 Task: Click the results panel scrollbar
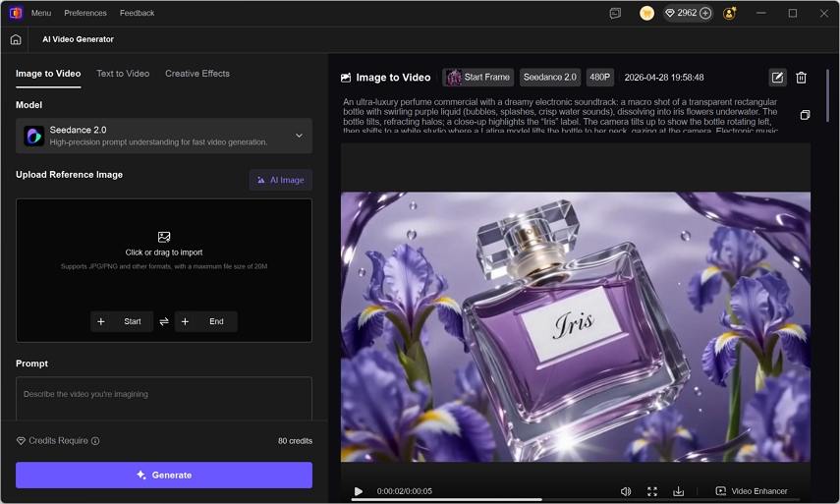pyautogui.click(x=827, y=96)
